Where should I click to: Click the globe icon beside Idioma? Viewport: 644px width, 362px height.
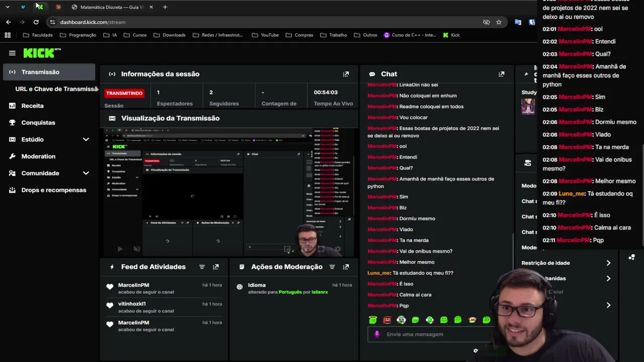239,287
